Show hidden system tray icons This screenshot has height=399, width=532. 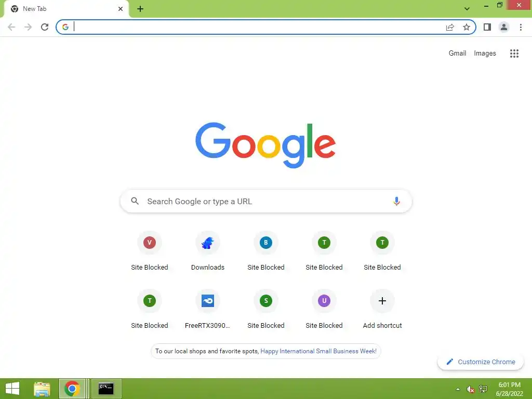458,389
